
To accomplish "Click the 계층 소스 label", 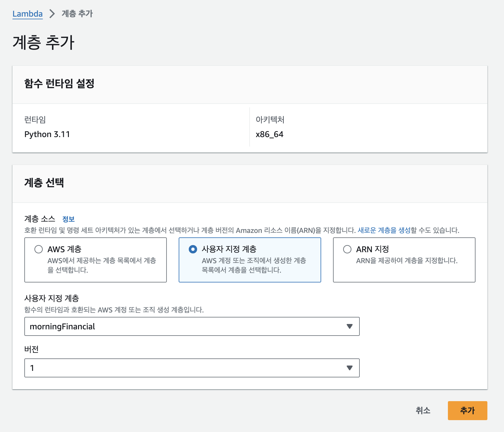I will (x=40, y=219).
